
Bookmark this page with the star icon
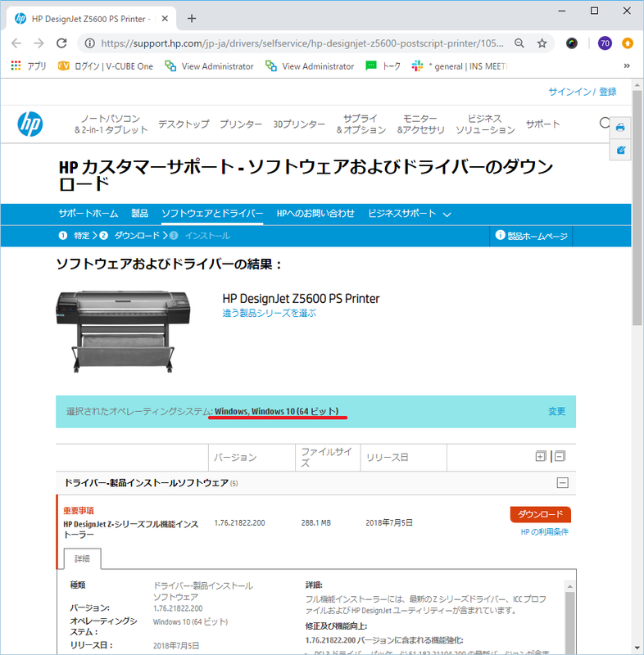542,43
